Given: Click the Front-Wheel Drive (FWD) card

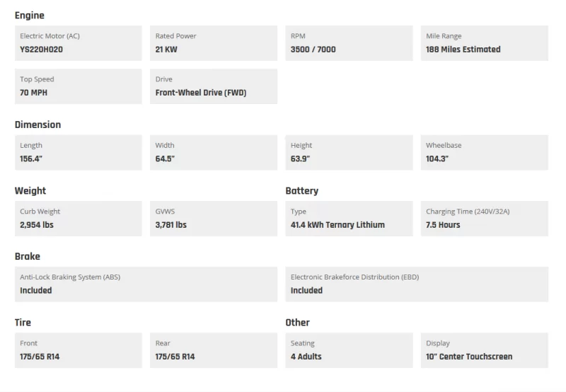Looking at the screenshot, I should (213, 86).
